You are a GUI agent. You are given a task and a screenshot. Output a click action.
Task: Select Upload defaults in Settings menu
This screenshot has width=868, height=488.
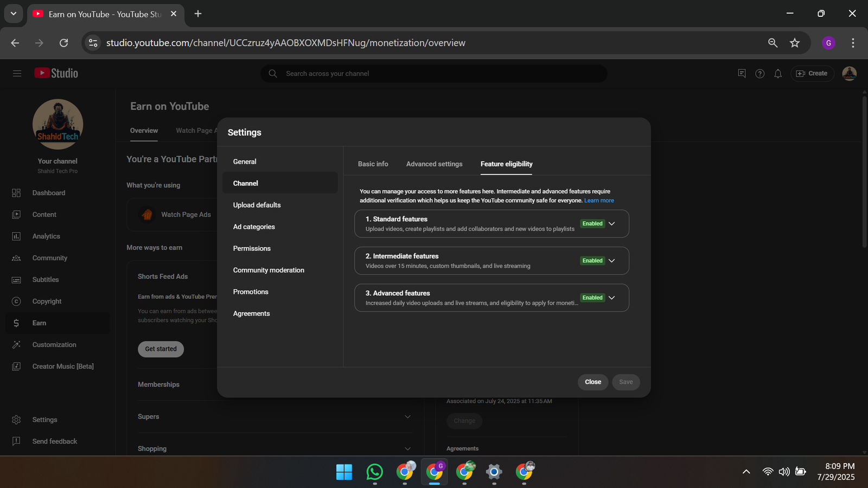280,205
